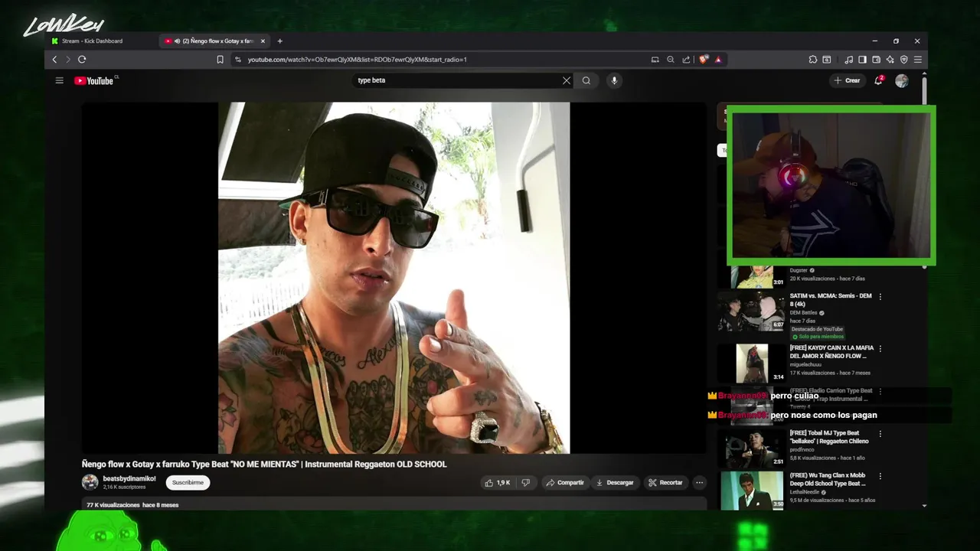Image resolution: width=980 pixels, height=551 pixels.
Task: Open Leo AI sparkle icon
Action: click(x=890, y=60)
